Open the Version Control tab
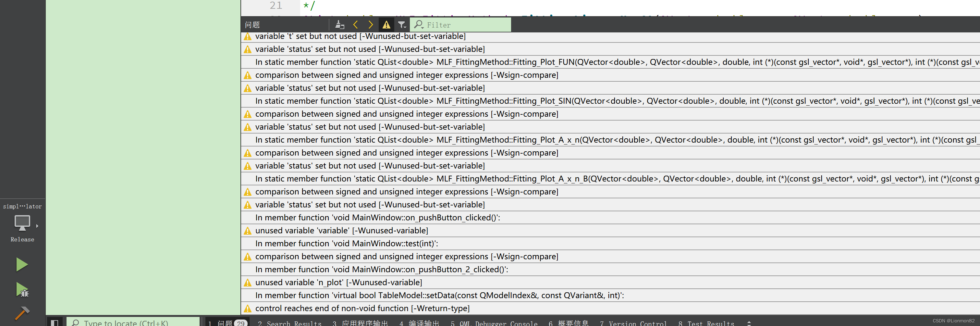The height and width of the screenshot is (326, 980). tap(633, 323)
